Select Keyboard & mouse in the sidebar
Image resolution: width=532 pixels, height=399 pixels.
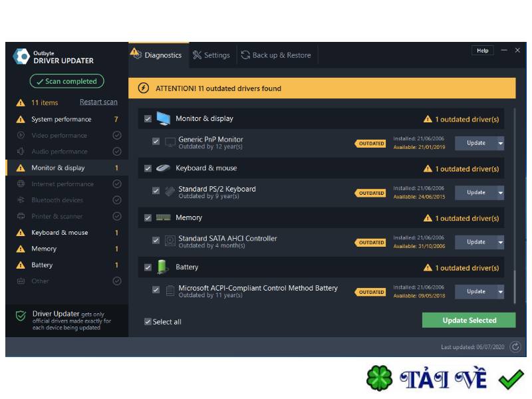pos(67,232)
